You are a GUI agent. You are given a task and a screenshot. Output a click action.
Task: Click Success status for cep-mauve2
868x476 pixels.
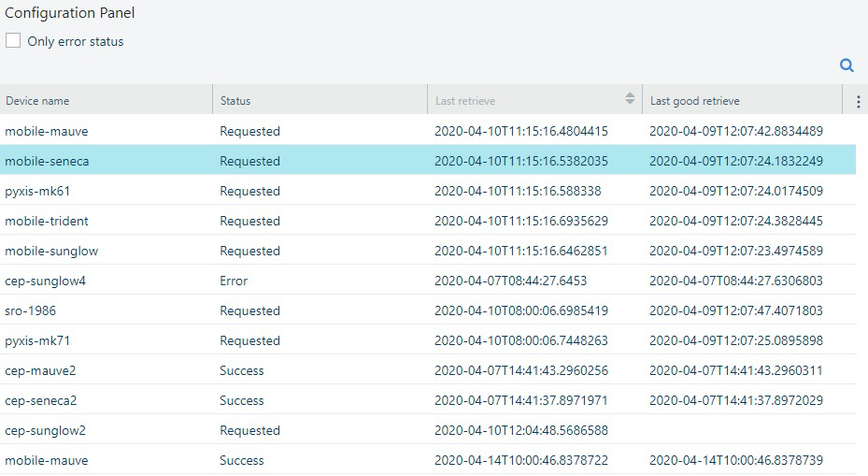(242, 370)
